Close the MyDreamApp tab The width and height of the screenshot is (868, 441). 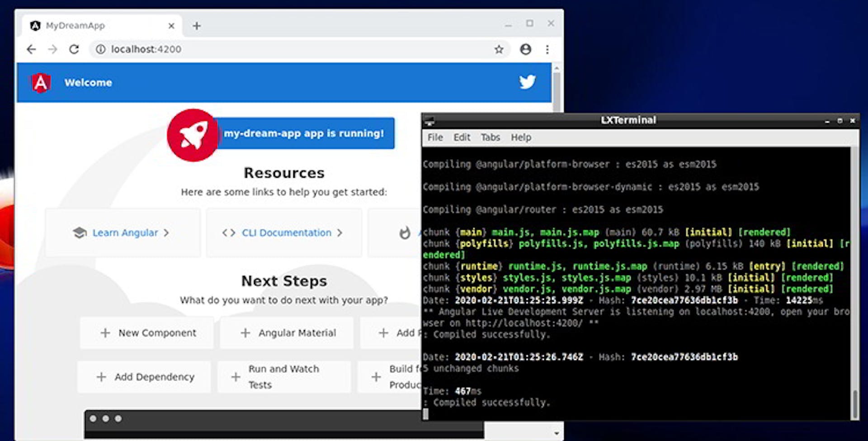(171, 26)
